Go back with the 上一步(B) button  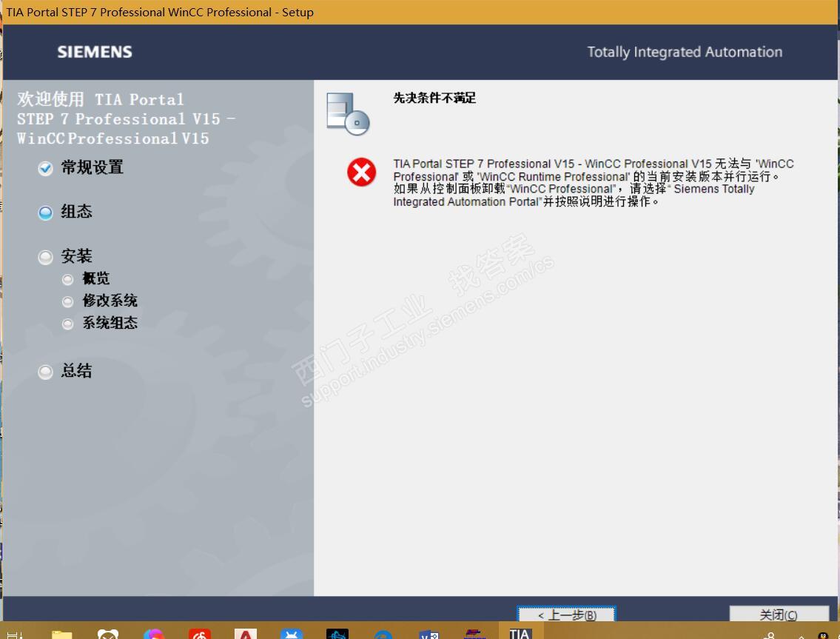(566, 615)
